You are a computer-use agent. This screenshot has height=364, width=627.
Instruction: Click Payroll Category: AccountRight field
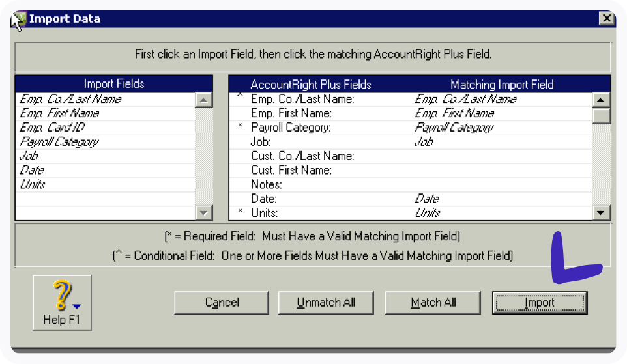pyautogui.click(x=291, y=128)
